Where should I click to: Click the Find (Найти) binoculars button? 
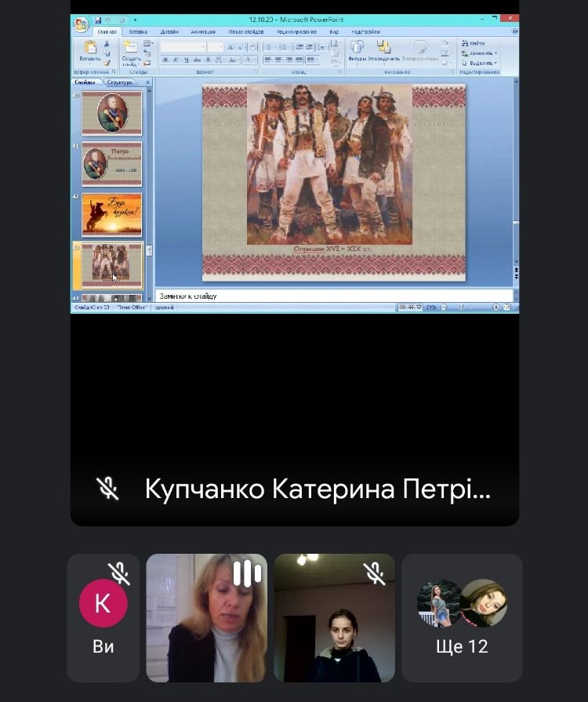[474, 43]
